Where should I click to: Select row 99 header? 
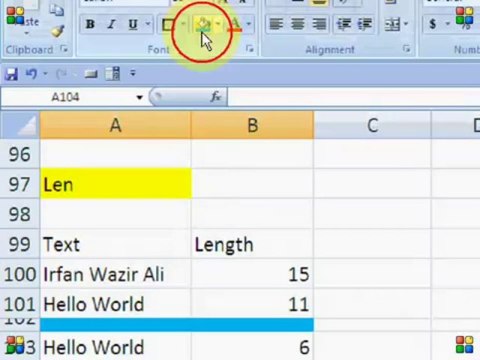click(x=19, y=244)
